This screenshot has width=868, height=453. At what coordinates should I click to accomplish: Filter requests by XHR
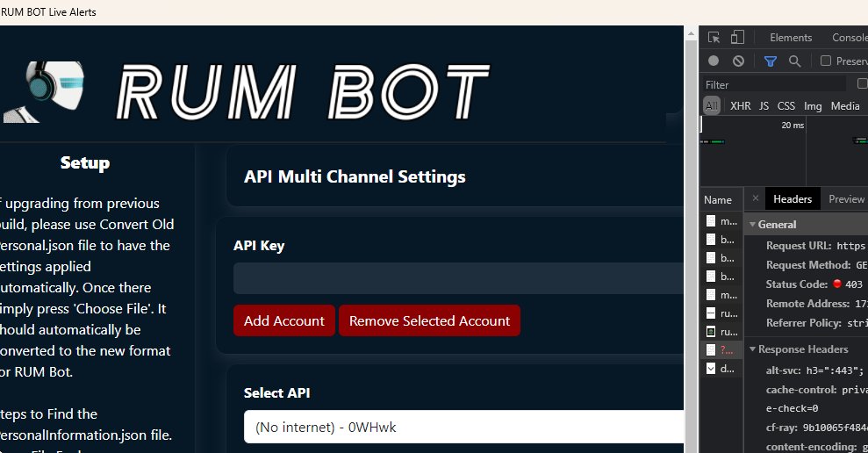point(740,105)
